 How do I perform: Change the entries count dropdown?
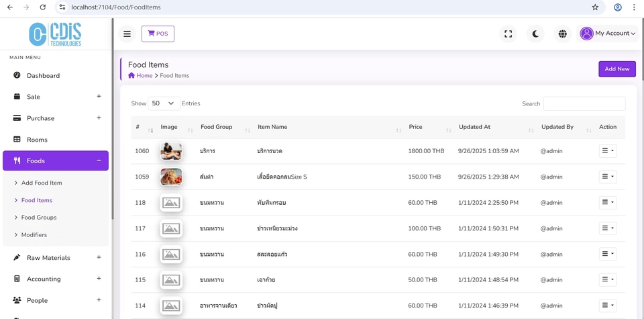click(163, 103)
